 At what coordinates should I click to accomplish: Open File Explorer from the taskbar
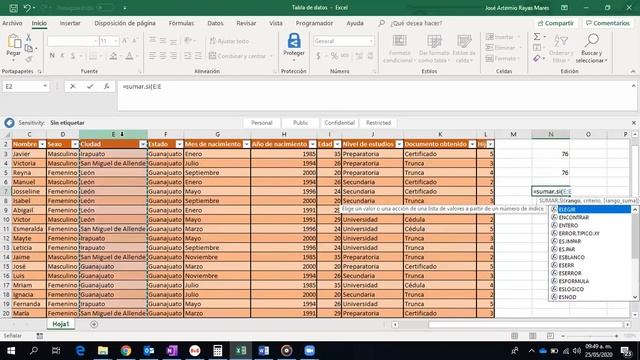[x=103, y=351]
